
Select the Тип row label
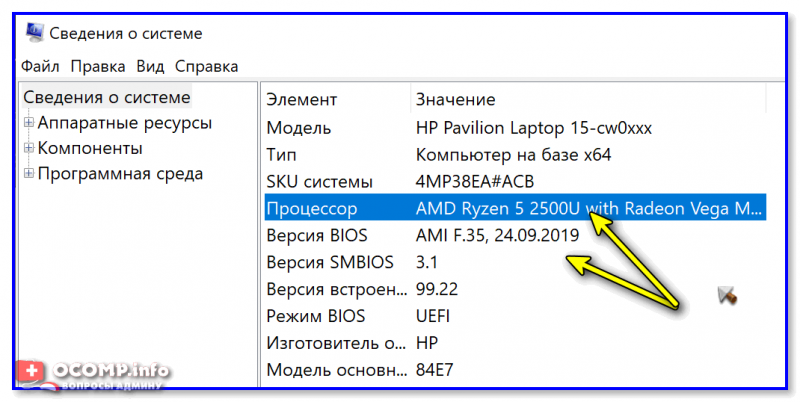281,155
